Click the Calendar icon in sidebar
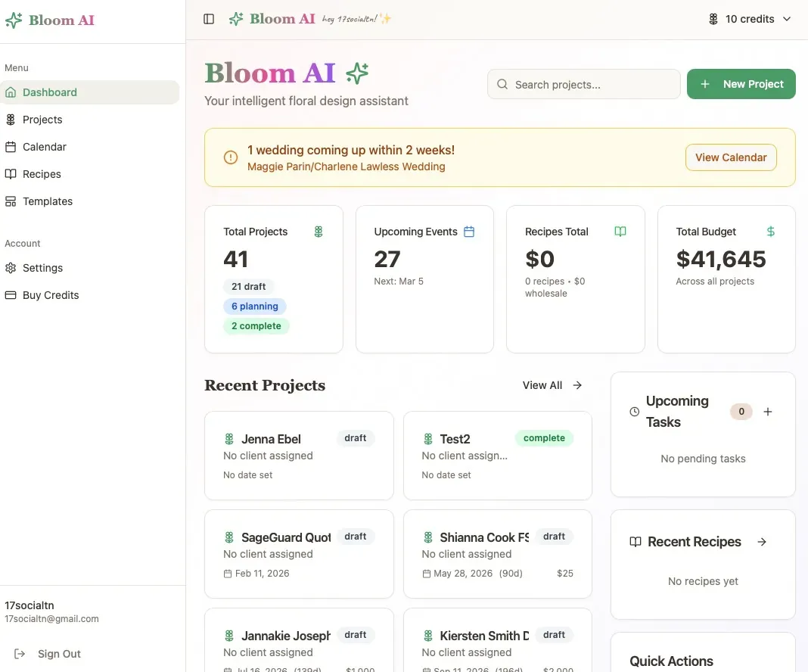The width and height of the screenshot is (808, 672). pos(11,147)
